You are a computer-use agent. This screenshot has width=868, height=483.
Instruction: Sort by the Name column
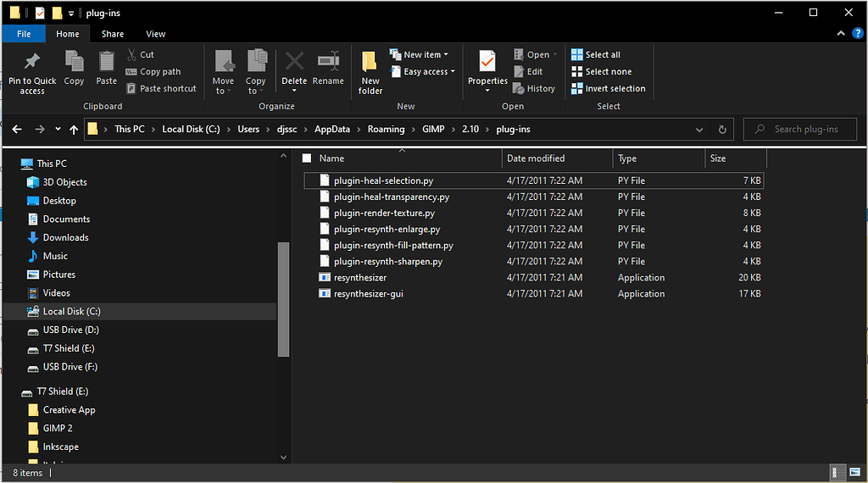403,158
